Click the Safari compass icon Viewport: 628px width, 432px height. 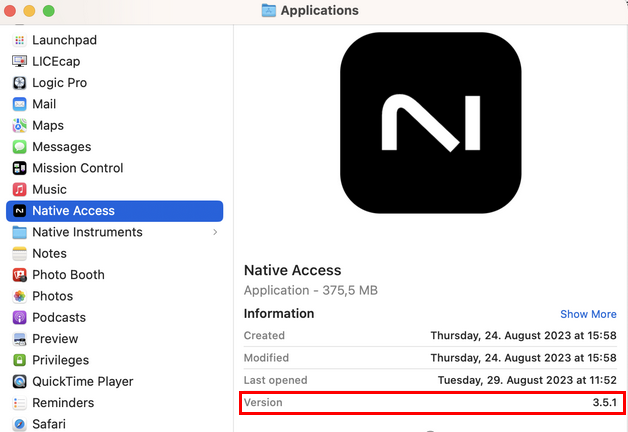(x=19, y=424)
